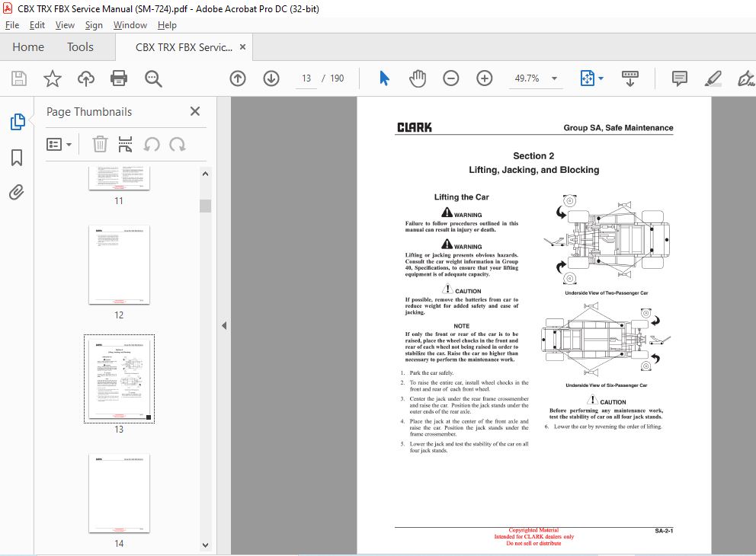Screen dimensions: 756x556
Task: Click 'Underside View of Two-Passenger Car' caption
Action: 607,293
